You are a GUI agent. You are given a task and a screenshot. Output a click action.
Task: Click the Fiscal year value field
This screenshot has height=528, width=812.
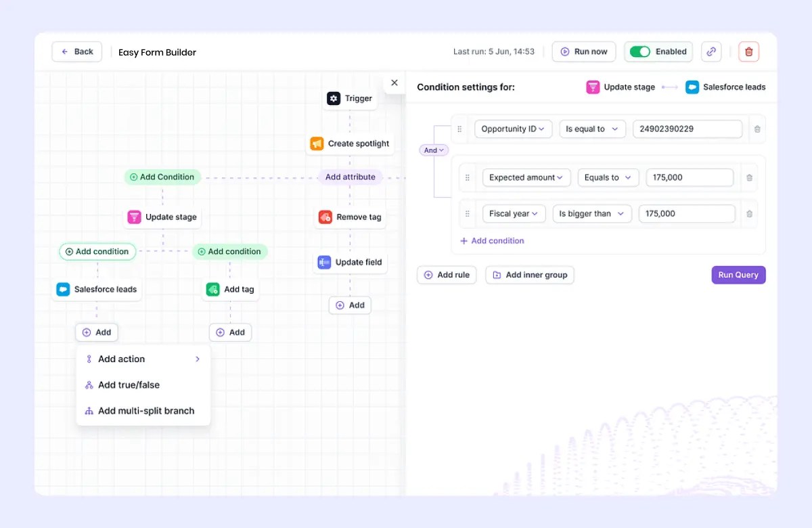[687, 214]
